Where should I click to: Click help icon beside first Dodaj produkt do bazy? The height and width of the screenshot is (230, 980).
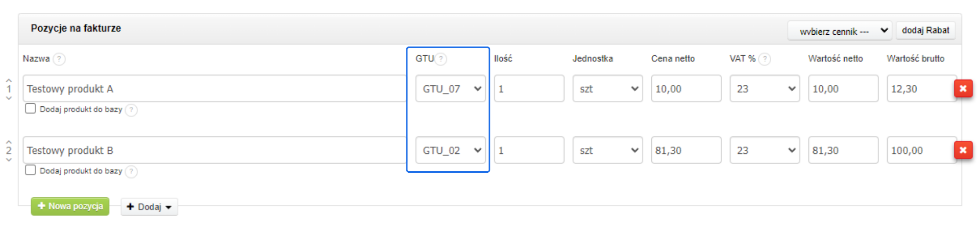click(131, 110)
